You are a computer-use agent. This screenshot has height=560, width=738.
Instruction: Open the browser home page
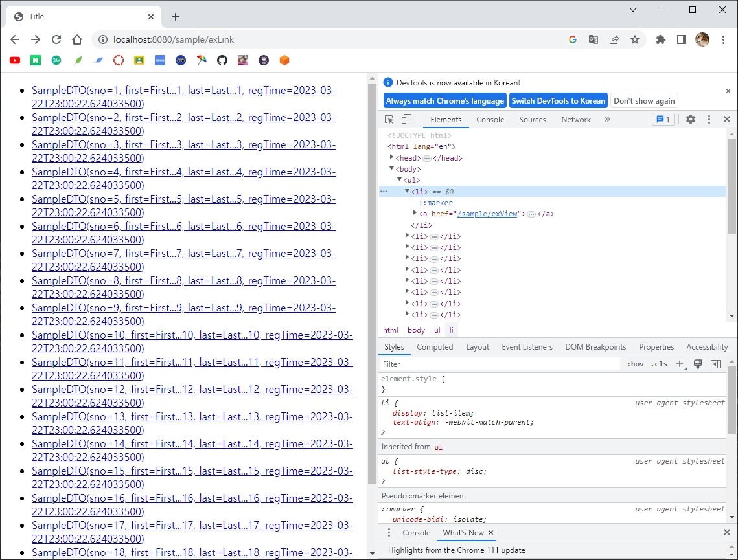tap(77, 39)
